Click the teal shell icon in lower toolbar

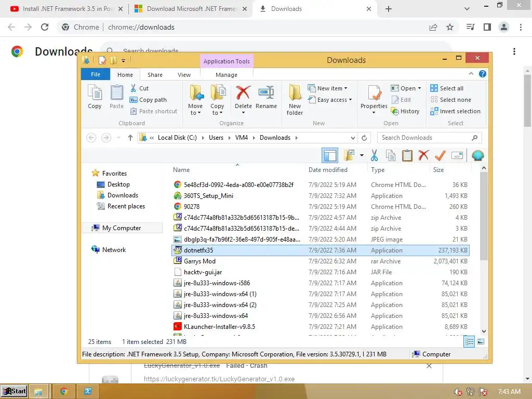(x=478, y=156)
